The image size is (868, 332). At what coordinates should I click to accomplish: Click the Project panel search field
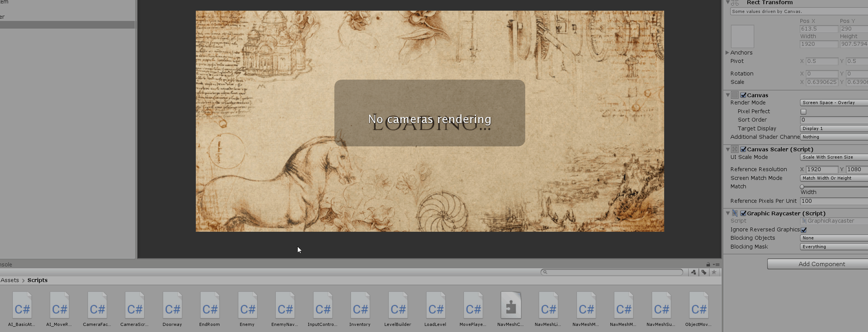coord(612,272)
